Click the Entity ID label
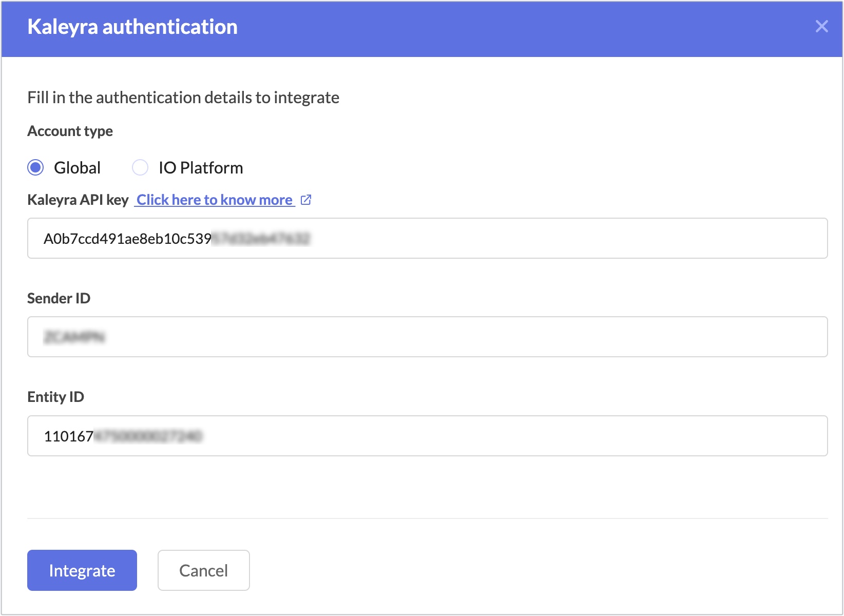 click(55, 397)
